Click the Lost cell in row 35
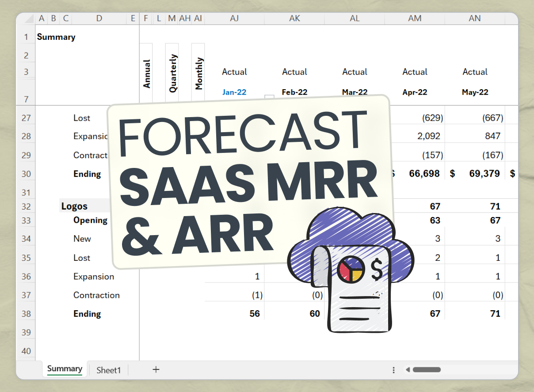 [x=83, y=258]
